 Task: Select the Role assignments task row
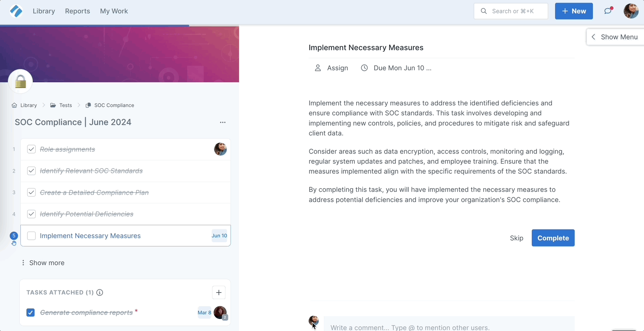coord(126,149)
